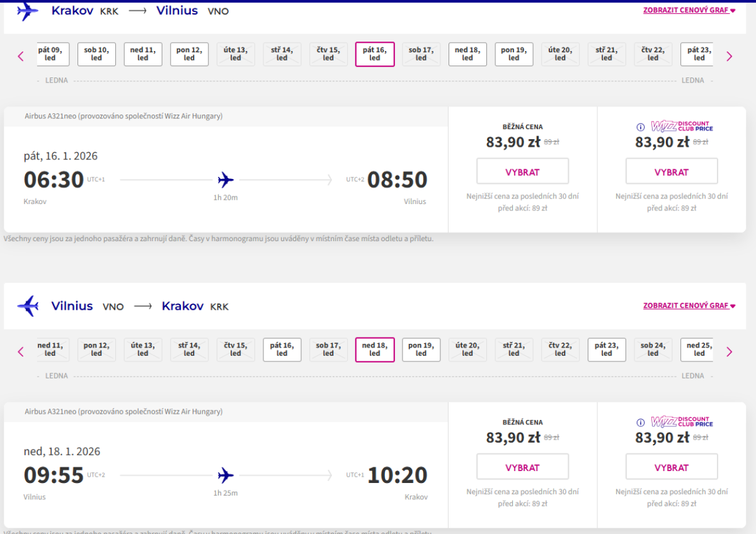Click the Krakov–Vilnius route airplane icon
This screenshot has height=534, width=756.
tap(28, 11)
